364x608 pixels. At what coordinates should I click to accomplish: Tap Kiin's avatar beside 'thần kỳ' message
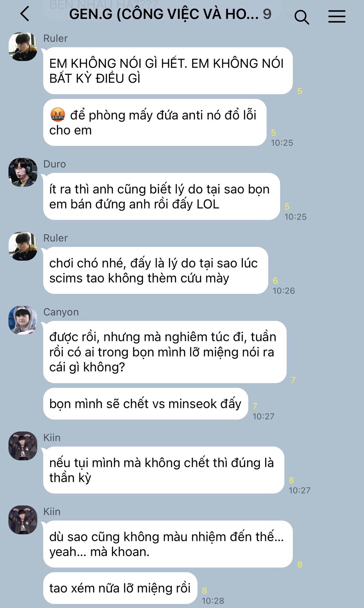[23, 446]
